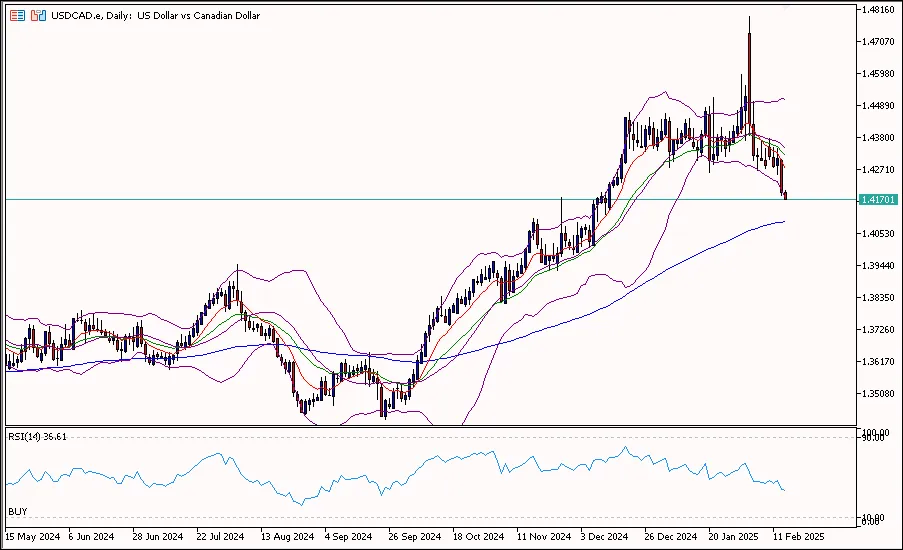Click the 13 Aug 2024 date label

286,535
